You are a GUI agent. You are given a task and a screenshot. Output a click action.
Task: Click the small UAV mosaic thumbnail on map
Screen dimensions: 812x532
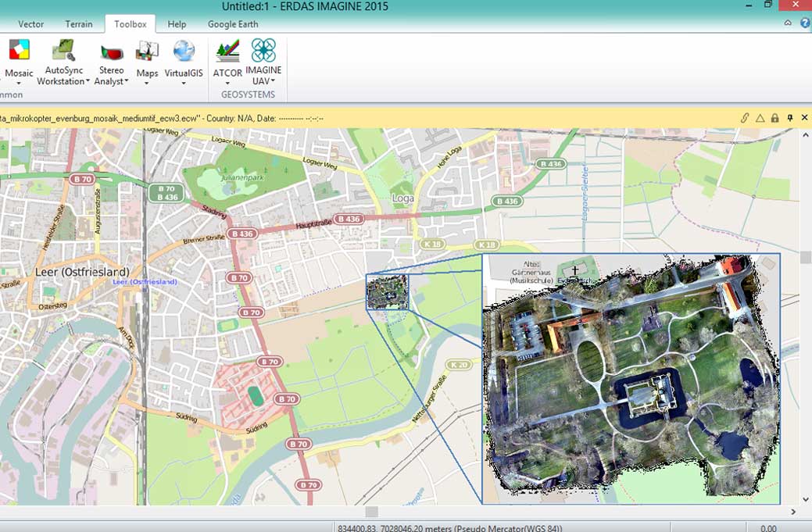point(388,292)
